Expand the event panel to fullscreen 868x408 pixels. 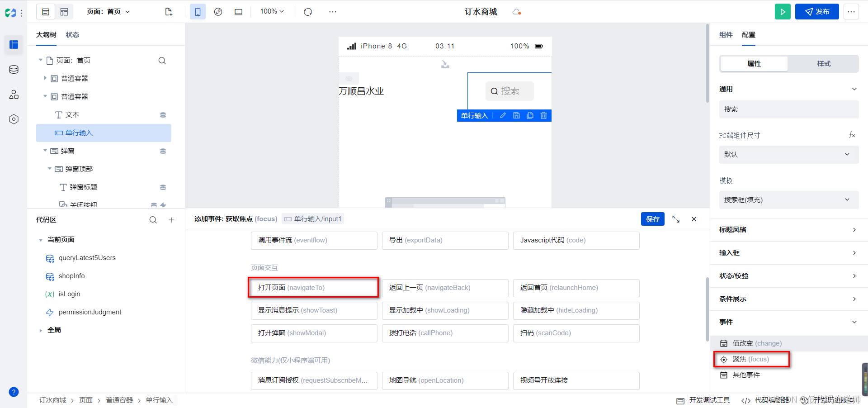pyautogui.click(x=676, y=219)
